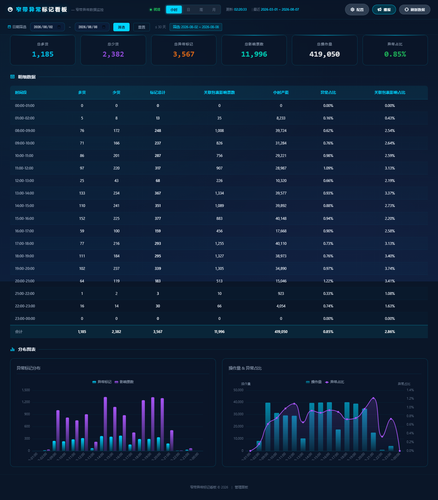Toggle the purple line legend in the right chart
Screen dimensions: 438x500
pos(335,382)
